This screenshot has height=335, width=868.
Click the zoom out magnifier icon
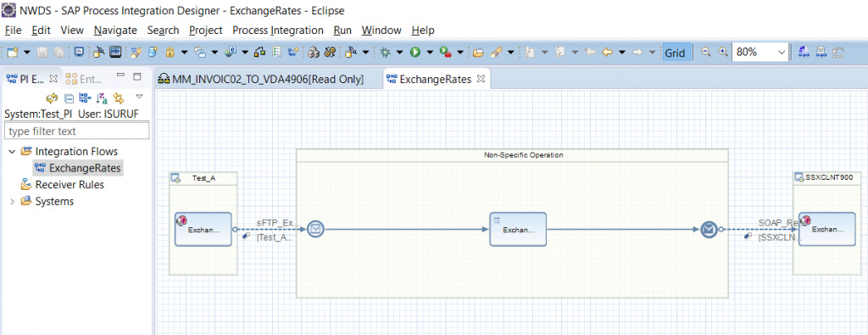point(706,52)
